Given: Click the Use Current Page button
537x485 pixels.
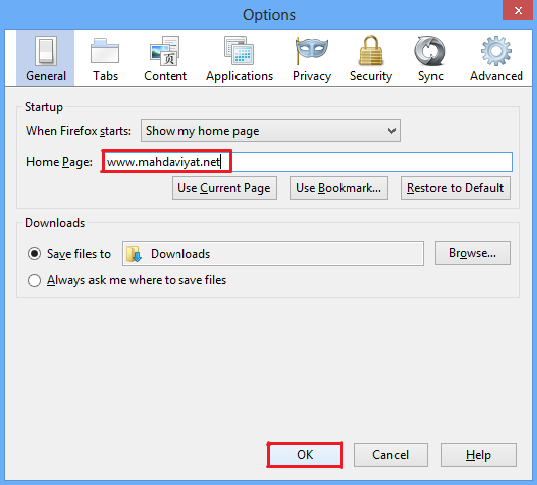Looking at the screenshot, I should (x=224, y=188).
